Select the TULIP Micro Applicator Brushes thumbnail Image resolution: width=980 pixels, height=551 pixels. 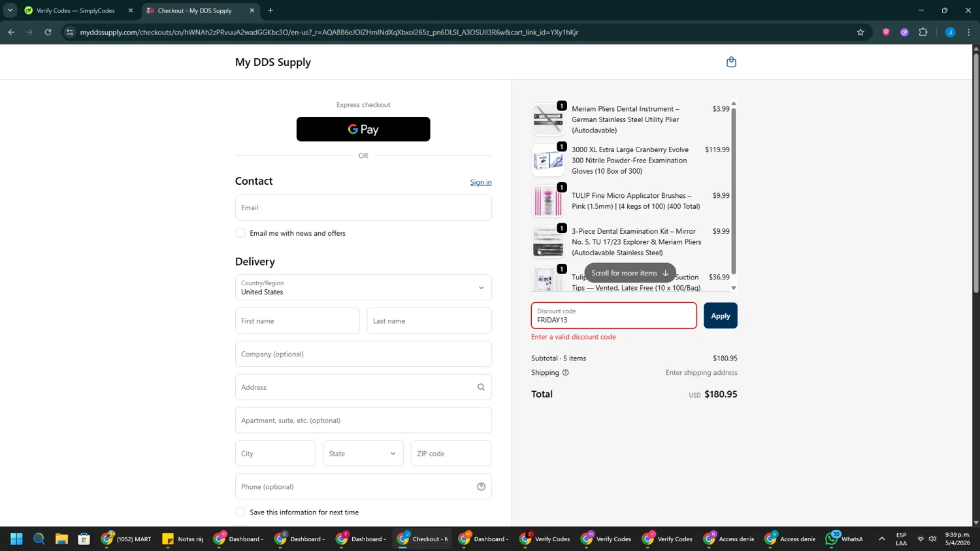pos(548,200)
